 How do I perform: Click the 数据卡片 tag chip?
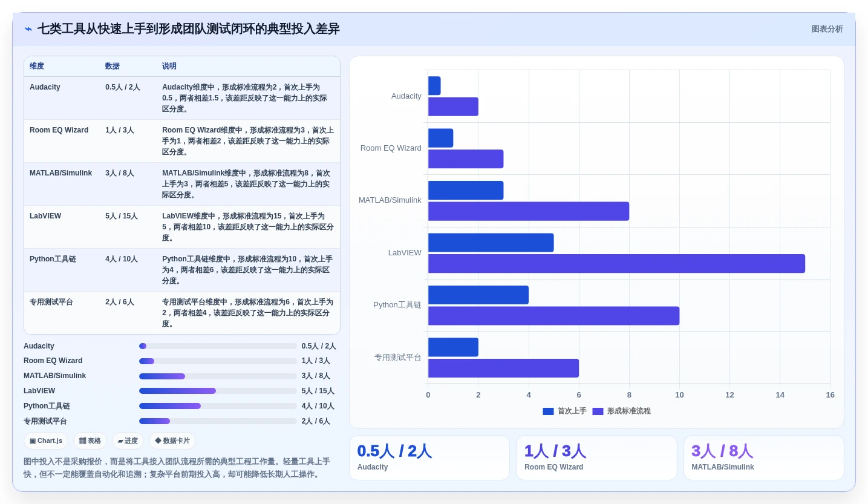point(172,440)
